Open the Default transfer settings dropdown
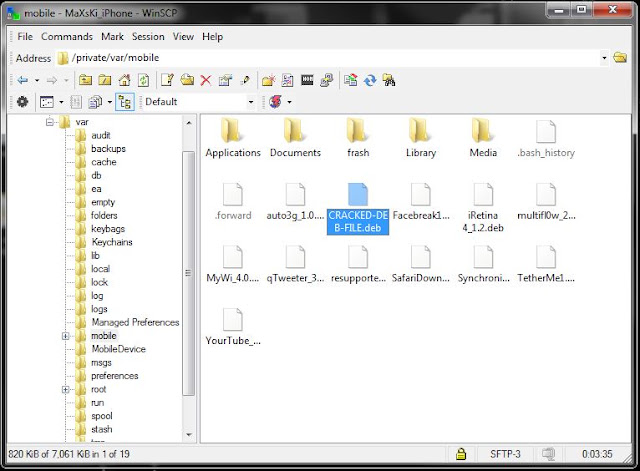The height and width of the screenshot is (471, 640). 251,102
